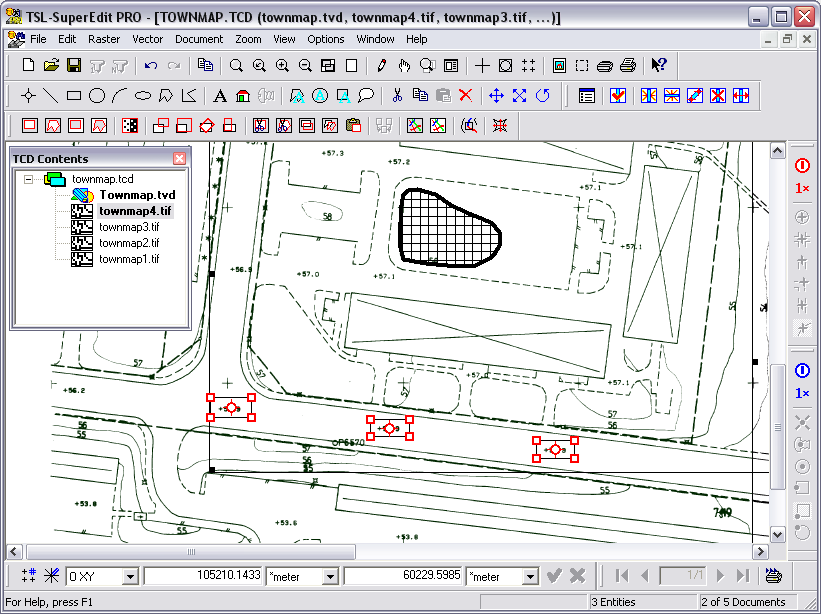The image size is (821, 614).
Task: Click the blue 1x scale indicator
Action: (802, 393)
